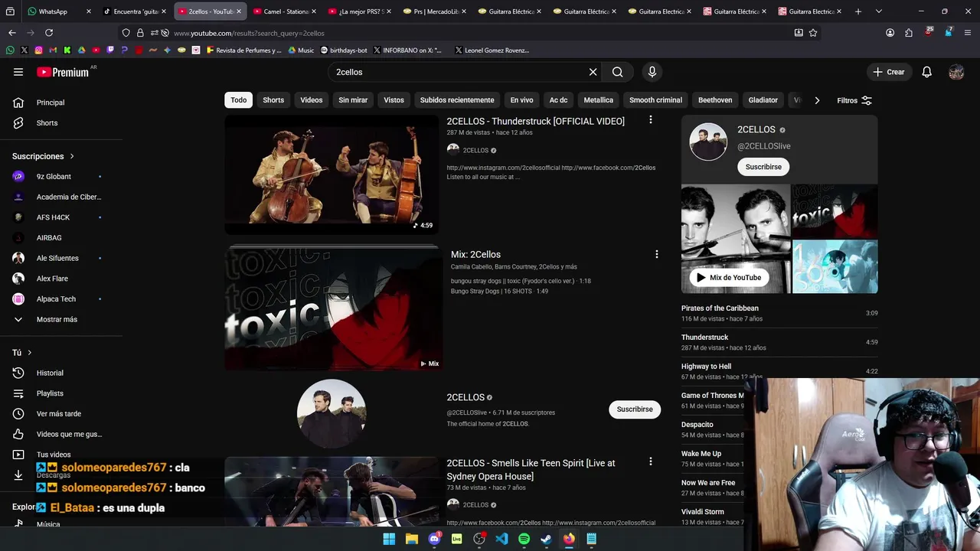Open the toxic Mix thumbnail
The width and height of the screenshot is (980, 551).
[x=333, y=308]
